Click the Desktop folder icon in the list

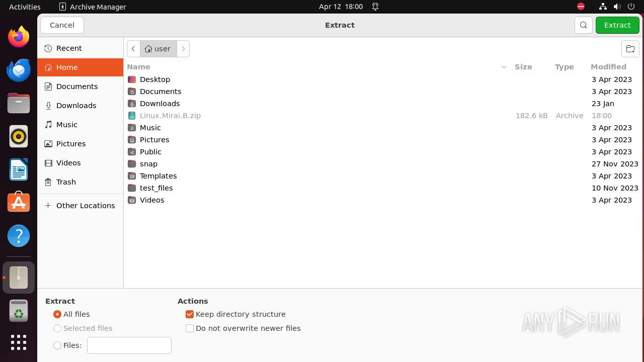[x=132, y=79]
